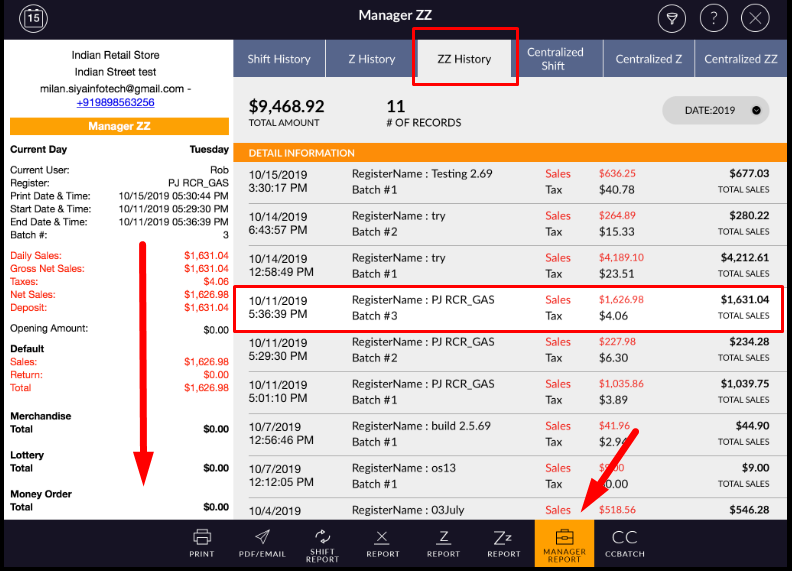Screen dimensions: 792x571
Task: Close the Manager ZZ window
Action: 756,18
